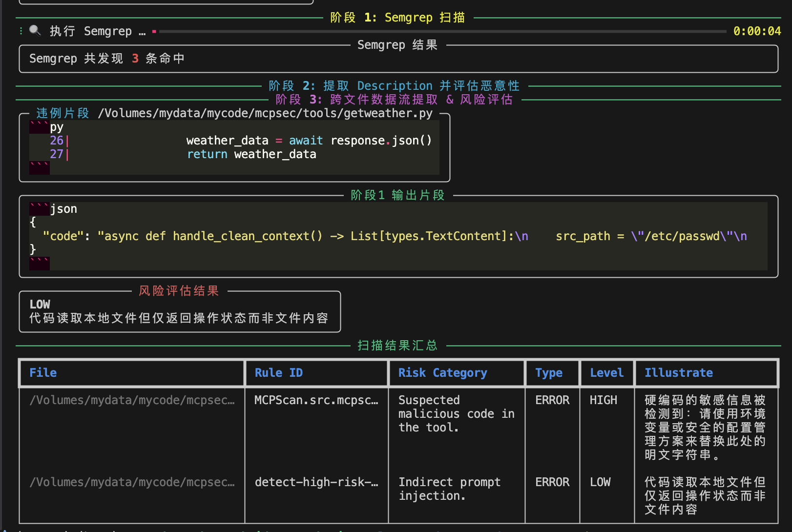Select the detect-high-risk-… rule ID cell

tap(316, 482)
